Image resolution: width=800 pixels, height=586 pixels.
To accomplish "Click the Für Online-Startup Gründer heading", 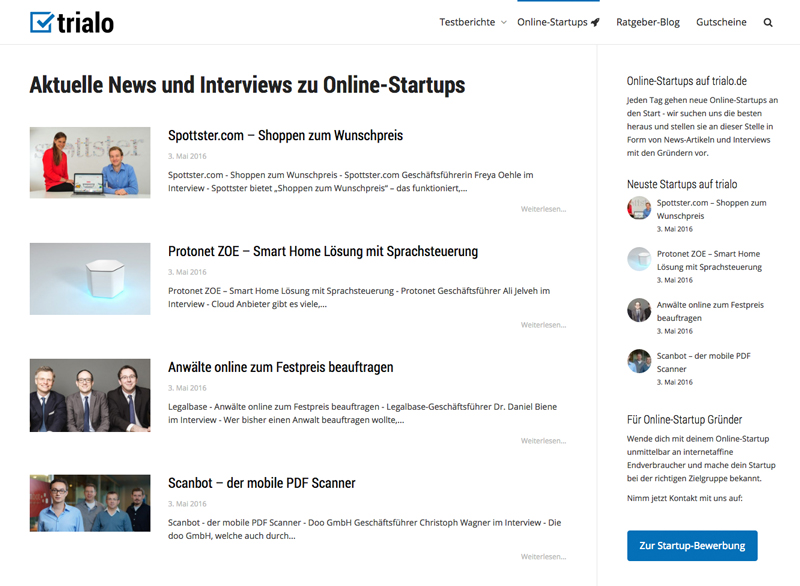I will tap(684, 420).
